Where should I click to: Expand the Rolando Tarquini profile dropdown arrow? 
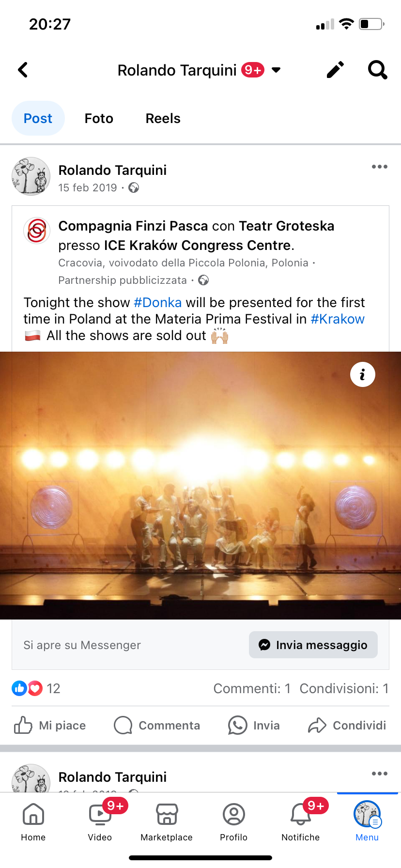[x=276, y=70]
